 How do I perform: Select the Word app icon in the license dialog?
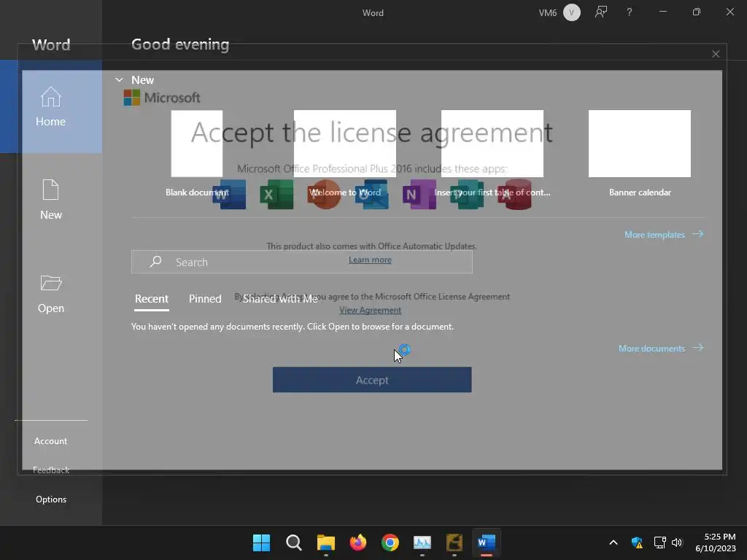(229, 194)
